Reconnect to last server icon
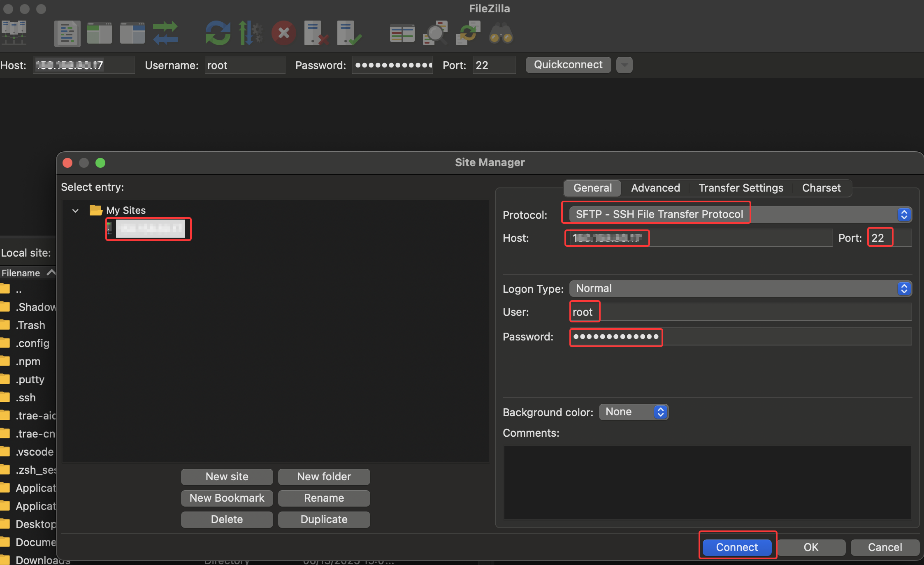This screenshot has height=565, width=924. [x=349, y=33]
